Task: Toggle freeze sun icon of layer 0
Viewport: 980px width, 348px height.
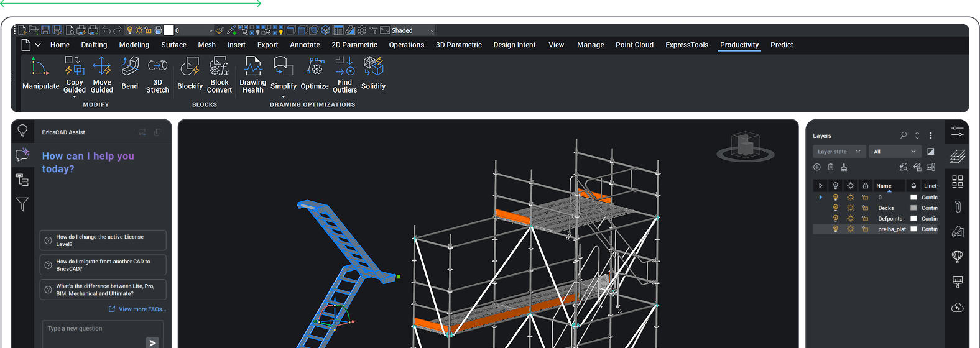Action: pos(850,198)
